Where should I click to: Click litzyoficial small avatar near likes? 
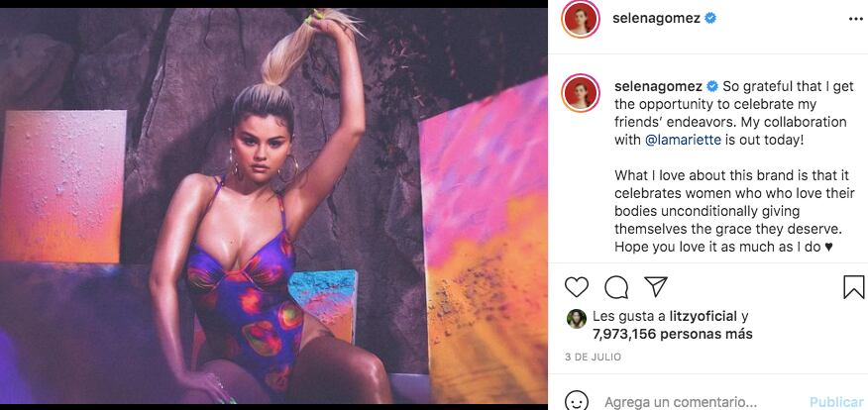tap(577, 319)
